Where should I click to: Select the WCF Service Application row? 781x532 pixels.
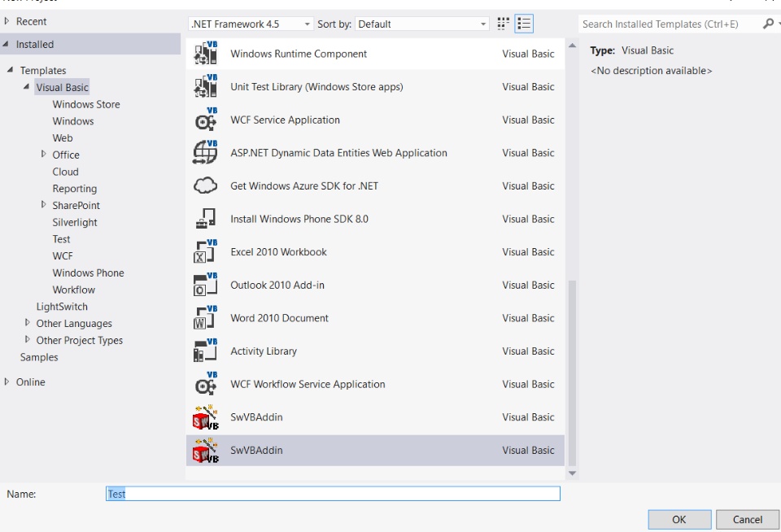376,120
